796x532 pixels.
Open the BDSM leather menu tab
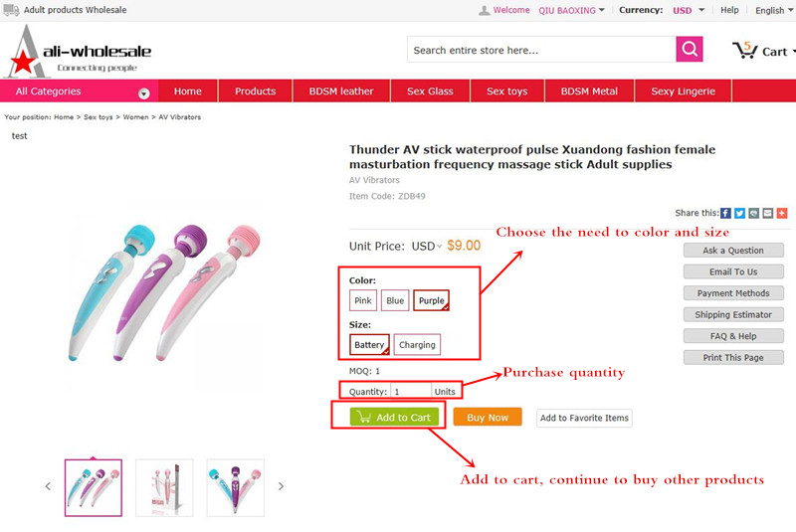click(x=341, y=91)
